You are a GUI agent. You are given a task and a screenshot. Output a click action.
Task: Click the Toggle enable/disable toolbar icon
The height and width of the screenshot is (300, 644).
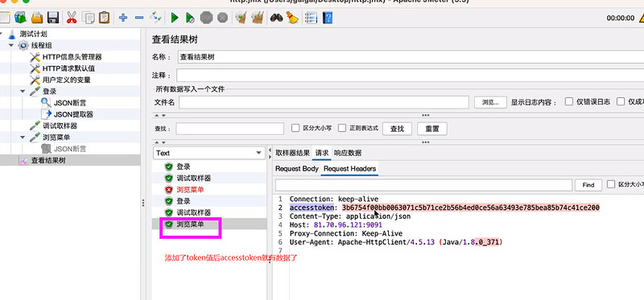click(x=155, y=17)
